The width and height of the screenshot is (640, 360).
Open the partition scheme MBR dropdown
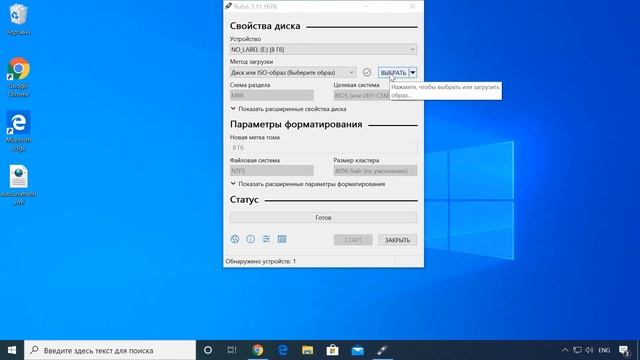(x=271, y=95)
